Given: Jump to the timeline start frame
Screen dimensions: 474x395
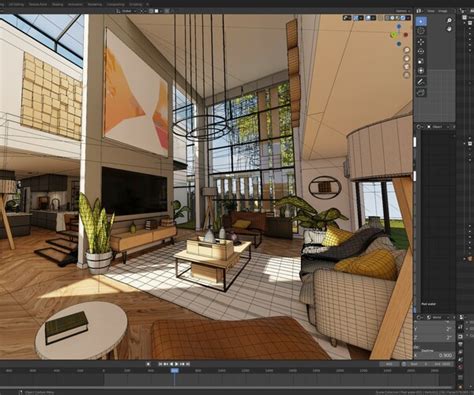Looking at the screenshot, I should pos(160,364).
